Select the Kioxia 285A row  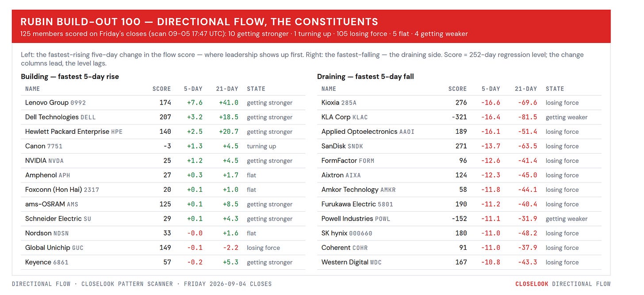pos(459,103)
